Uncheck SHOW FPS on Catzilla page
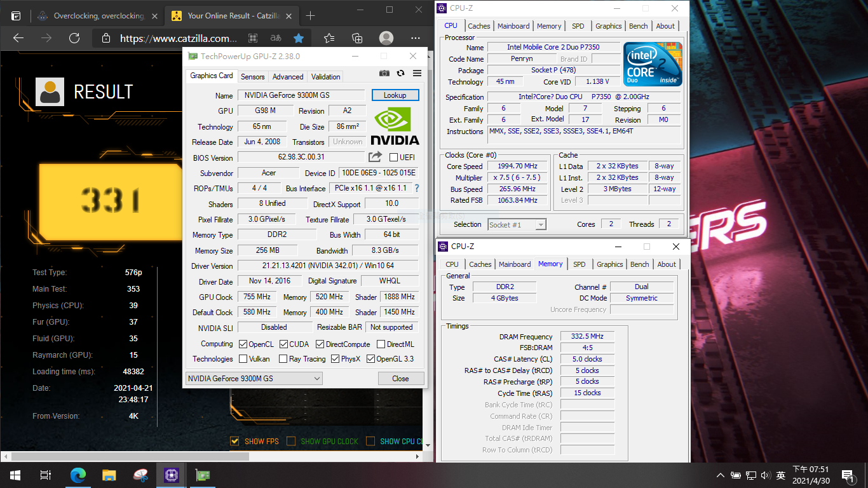This screenshot has height=488, width=868. coord(234,441)
